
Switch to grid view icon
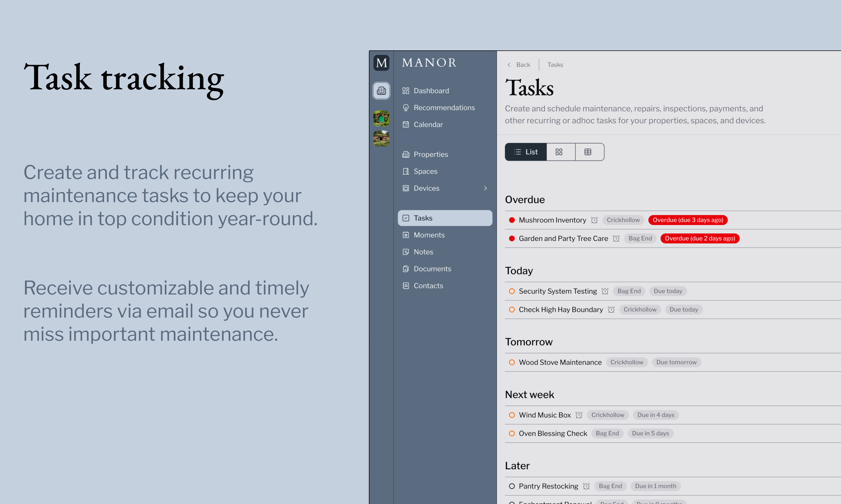tap(559, 152)
